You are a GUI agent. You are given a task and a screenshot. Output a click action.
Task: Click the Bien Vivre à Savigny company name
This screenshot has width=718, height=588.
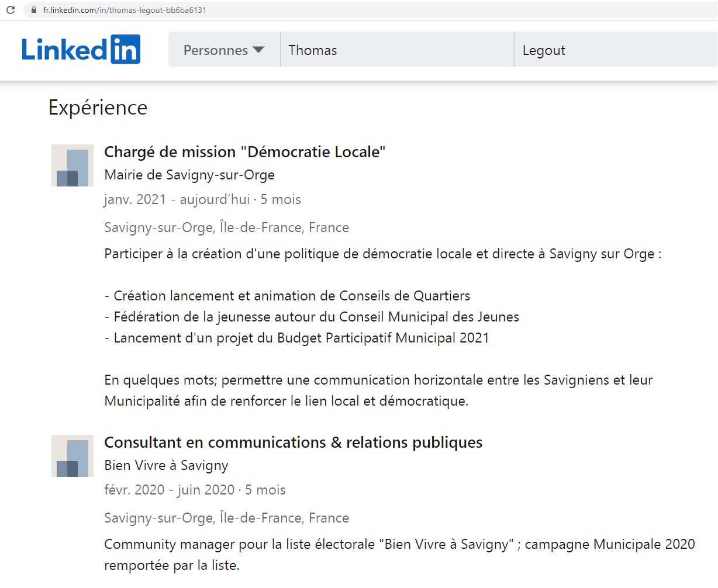point(166,465)
